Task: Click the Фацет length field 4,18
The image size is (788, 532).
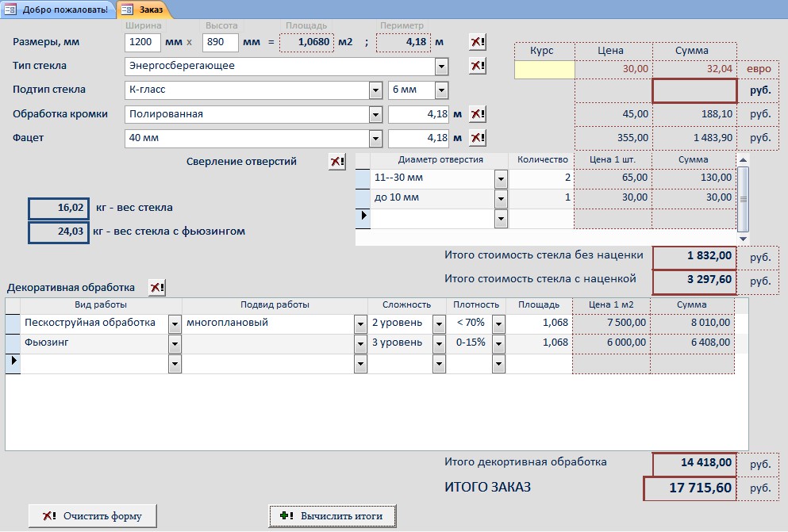Action: tap(418, 138)
